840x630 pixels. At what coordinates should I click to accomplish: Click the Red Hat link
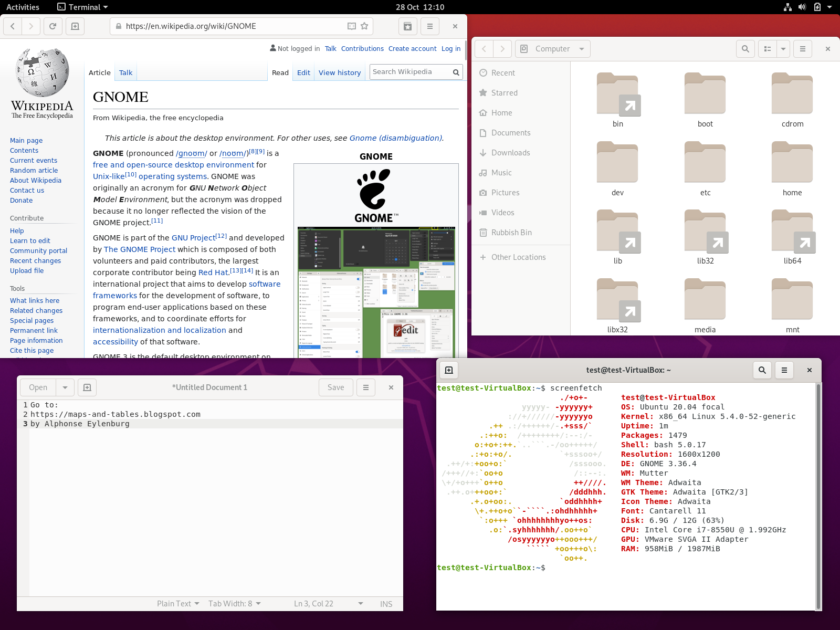pyautogui.click(x=213, y=272)
